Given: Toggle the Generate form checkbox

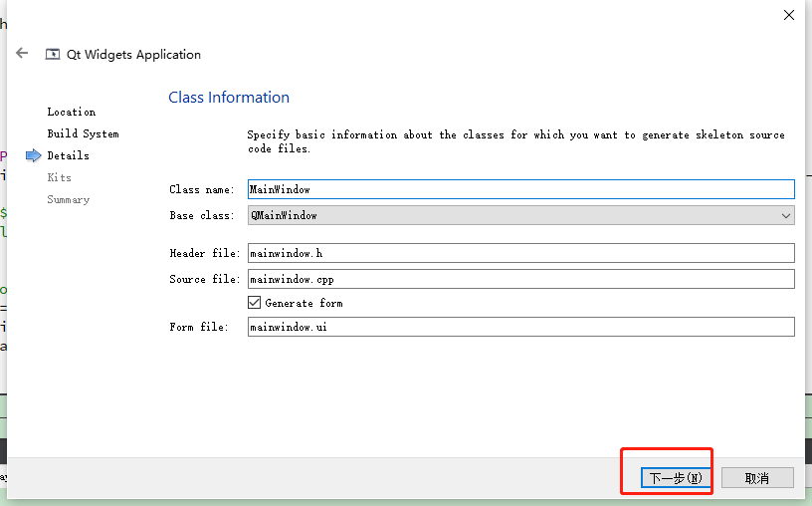Looking at the screenshot, I should 255,303.
